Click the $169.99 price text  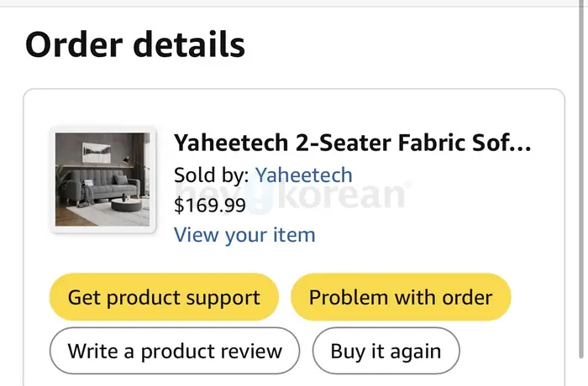(x=210, y=205)
